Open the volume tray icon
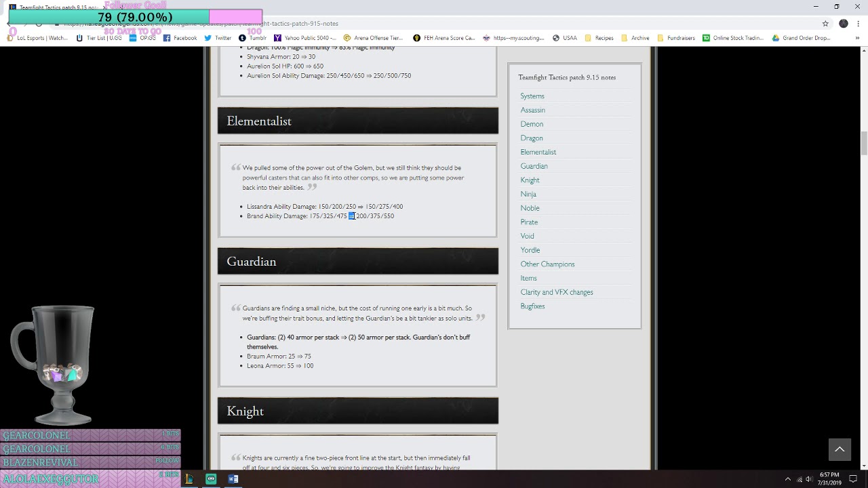 (x=810, y=479)
